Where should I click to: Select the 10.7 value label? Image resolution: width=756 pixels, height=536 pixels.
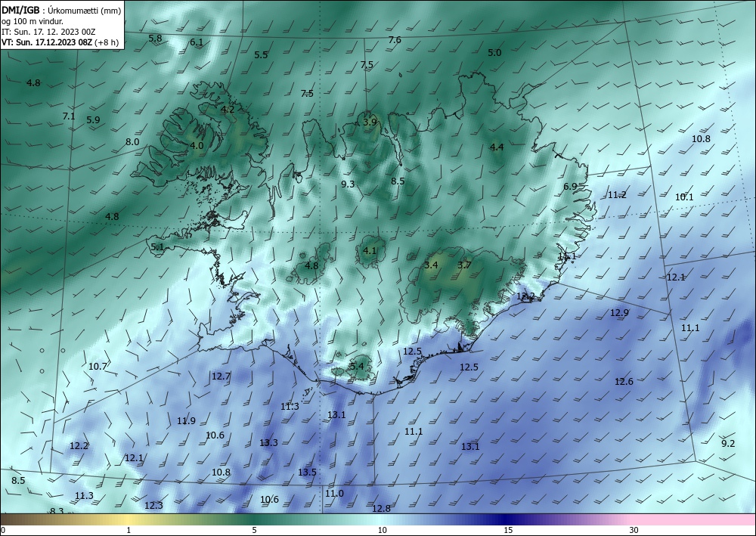tap(98, 367)
